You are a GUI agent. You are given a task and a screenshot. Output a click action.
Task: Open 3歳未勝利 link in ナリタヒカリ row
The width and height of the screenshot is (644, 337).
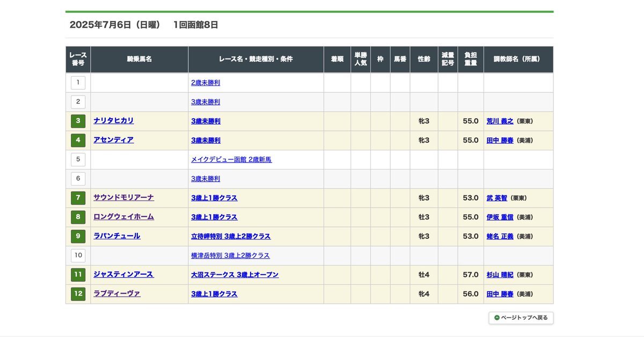click(x=206, y=121)
